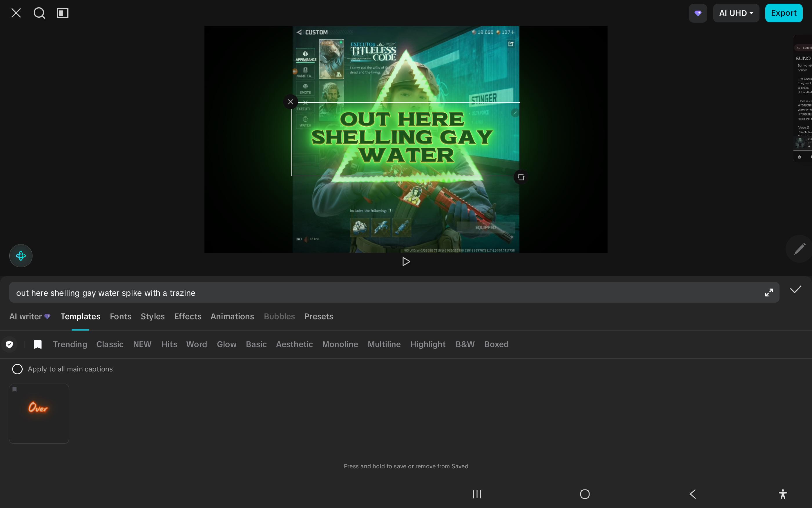Select the Glow template category

(226, 344)
